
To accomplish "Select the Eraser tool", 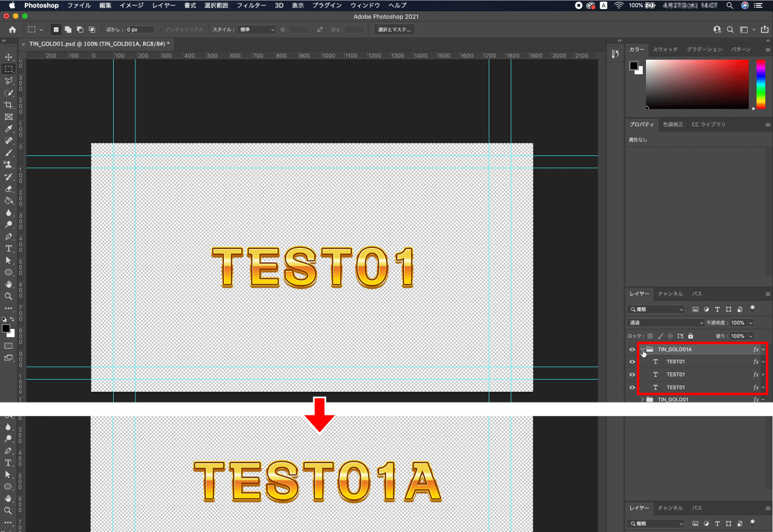I will tap(8, 189).
